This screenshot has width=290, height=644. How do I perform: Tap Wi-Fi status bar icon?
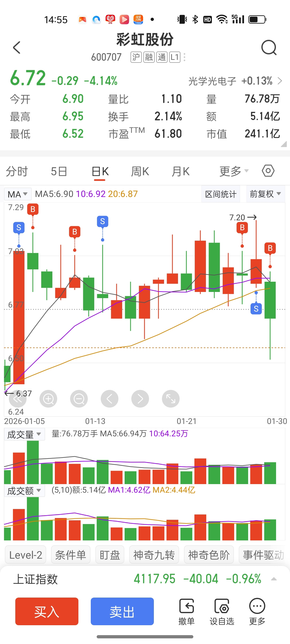click(222, 19)
